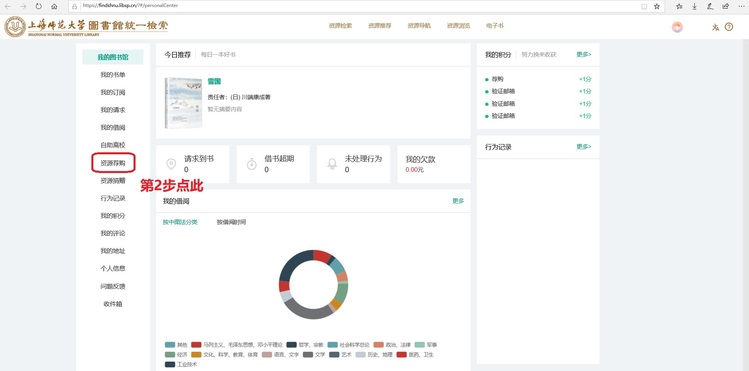Open 我的借阅 in sidebar
This screenshot has width=749, height=371.
pos(113,127)
